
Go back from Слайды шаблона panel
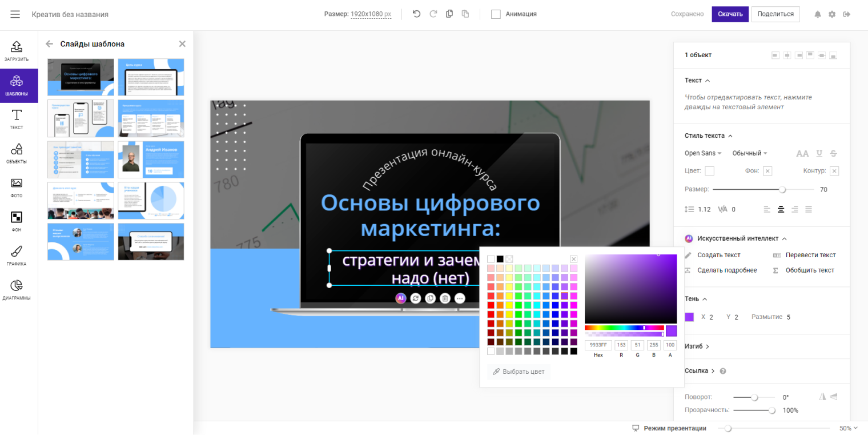(49, 44)
